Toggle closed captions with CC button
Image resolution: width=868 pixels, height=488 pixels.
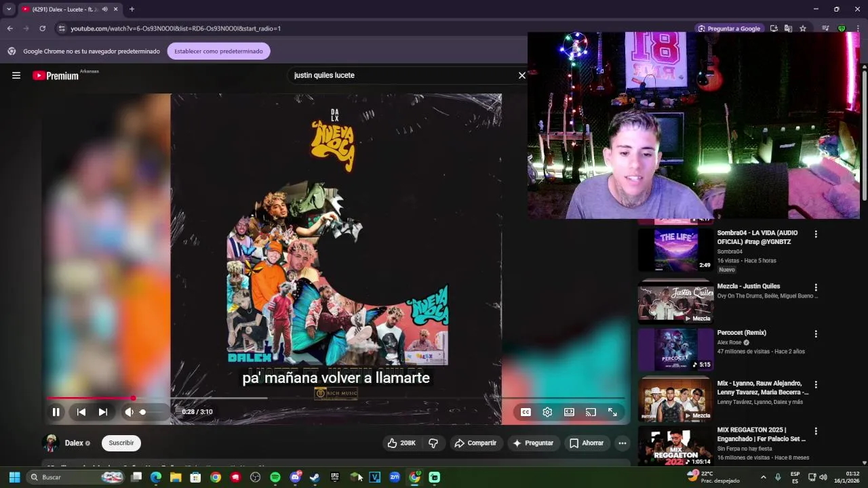point(526,412)
